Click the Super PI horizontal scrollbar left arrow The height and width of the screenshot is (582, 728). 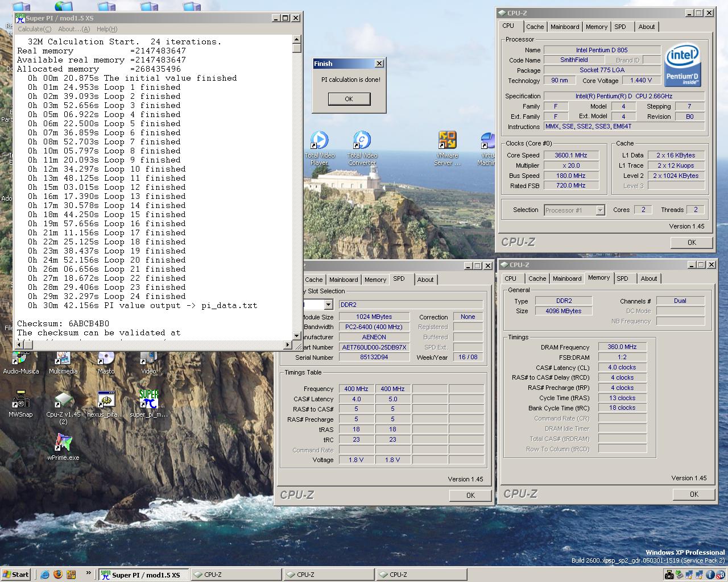point(19,344)
